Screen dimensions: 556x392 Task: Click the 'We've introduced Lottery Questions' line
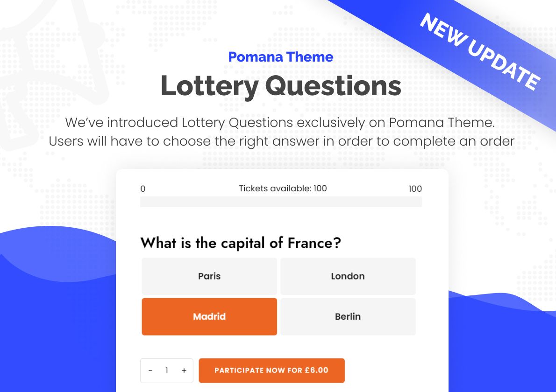point(279,123)
